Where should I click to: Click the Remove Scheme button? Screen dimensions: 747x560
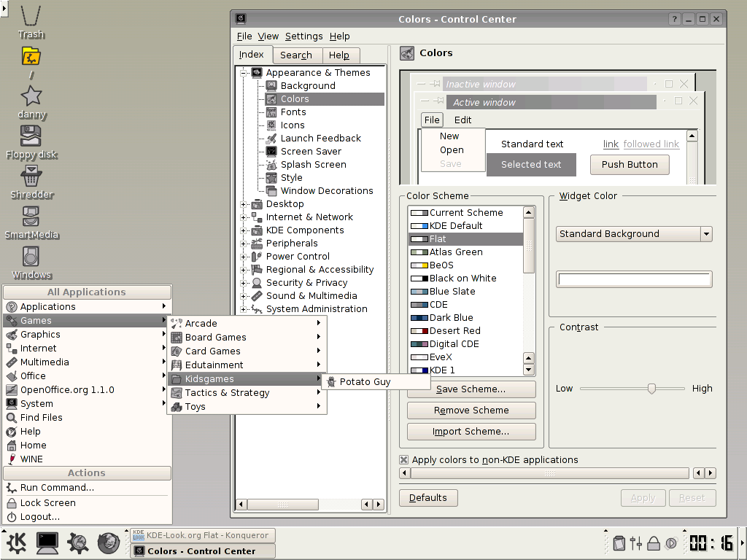coord(471,410)
